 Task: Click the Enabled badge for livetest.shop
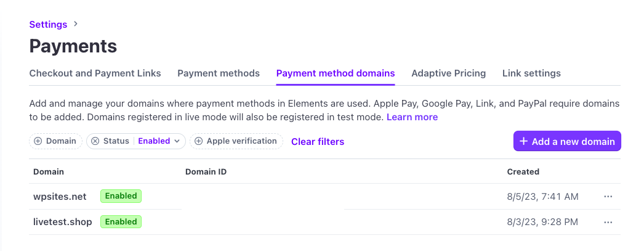coord(121,221)
